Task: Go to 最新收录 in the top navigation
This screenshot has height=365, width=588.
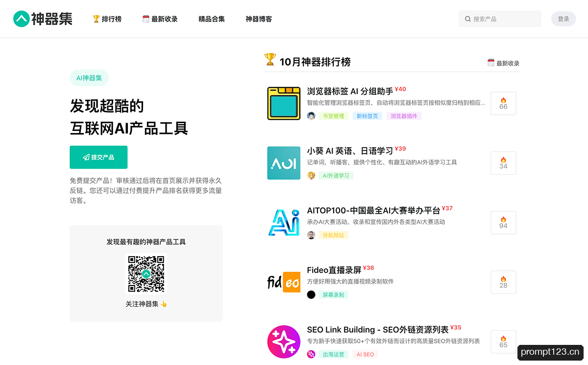Action: point(160,19)
